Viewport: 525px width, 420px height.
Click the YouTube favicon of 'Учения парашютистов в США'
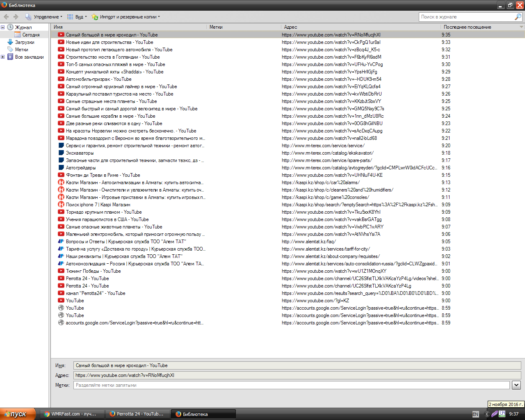pos(61,219)
